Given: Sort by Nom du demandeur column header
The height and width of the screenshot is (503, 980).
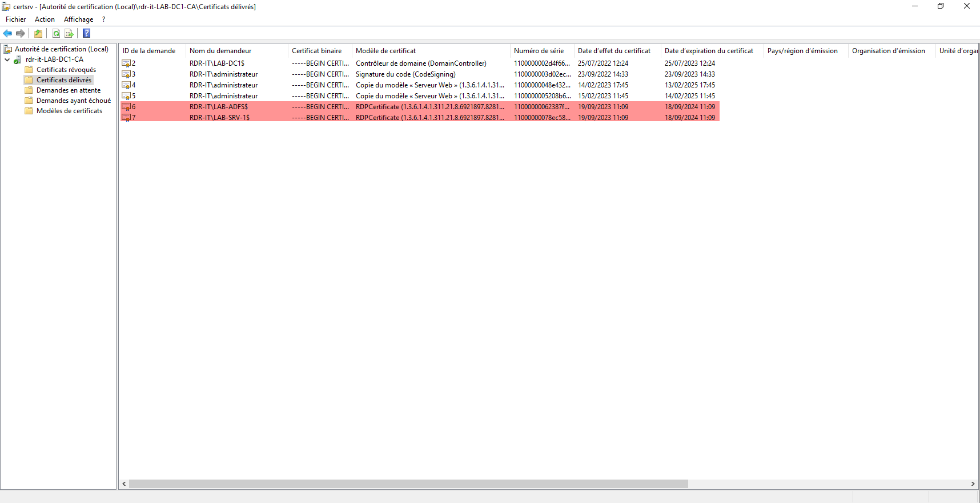Looking at the screenshot, I should (220, 51).
